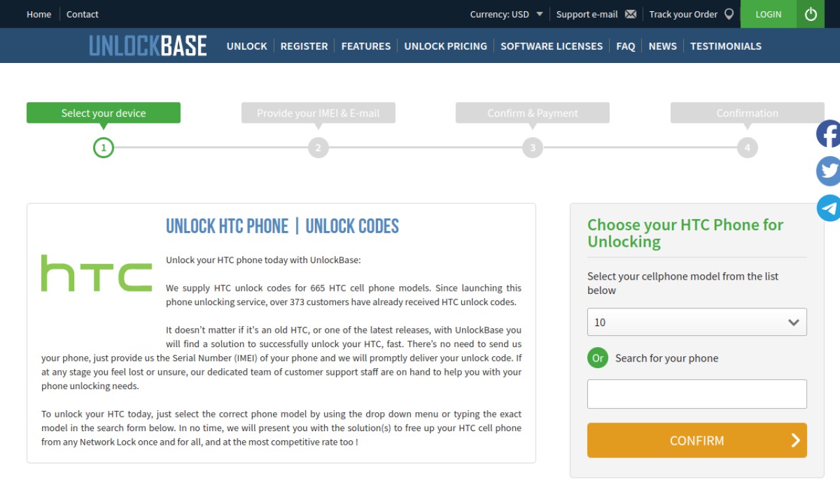Select the 'Confirm & Payment' step
The height and width of the screenshot is (504, 840).
[x=533, y=113]
